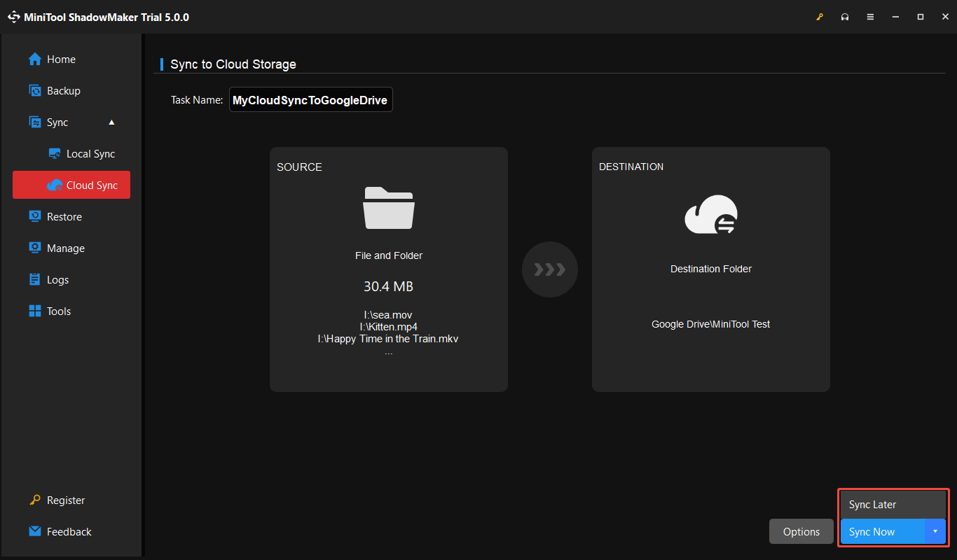Click the Restore icon in sidebar
The image size is (957, 560).
[35, 217]
